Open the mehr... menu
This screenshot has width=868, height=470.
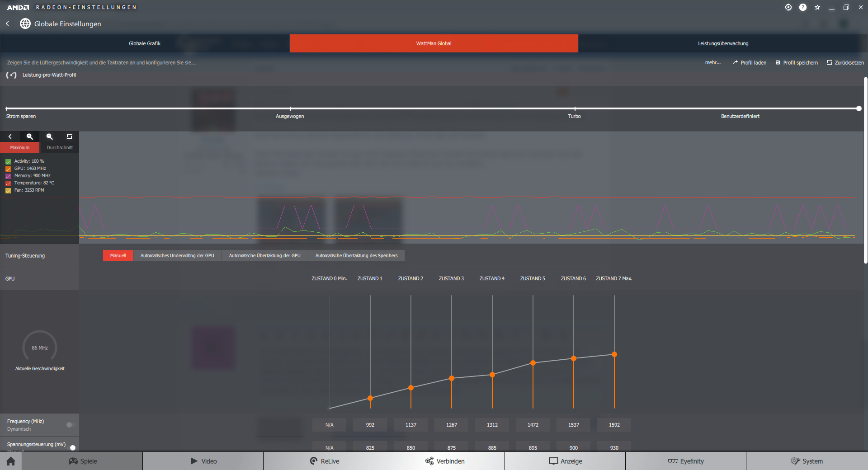(x=713, y=62)
